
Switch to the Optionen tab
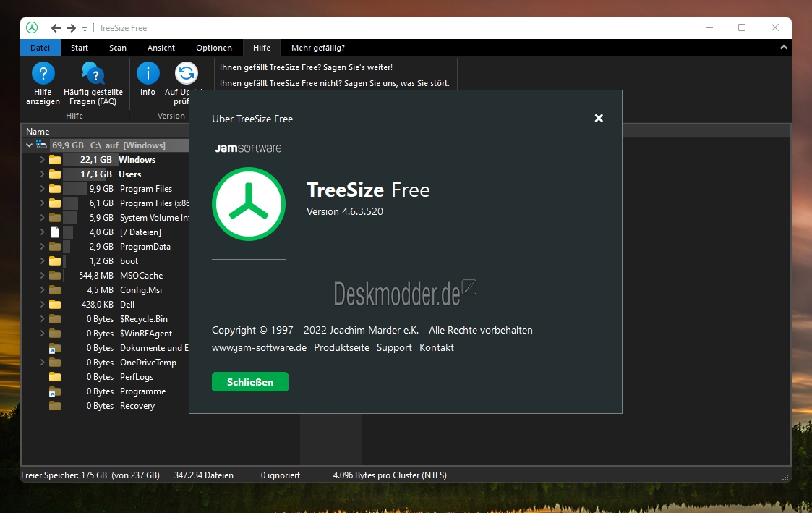click(x=214, y=48)
